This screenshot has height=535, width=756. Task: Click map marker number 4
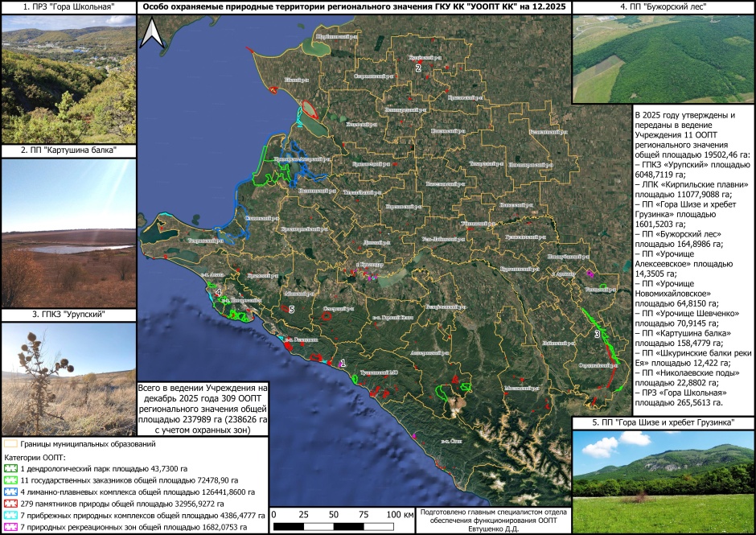click(219, 290)
